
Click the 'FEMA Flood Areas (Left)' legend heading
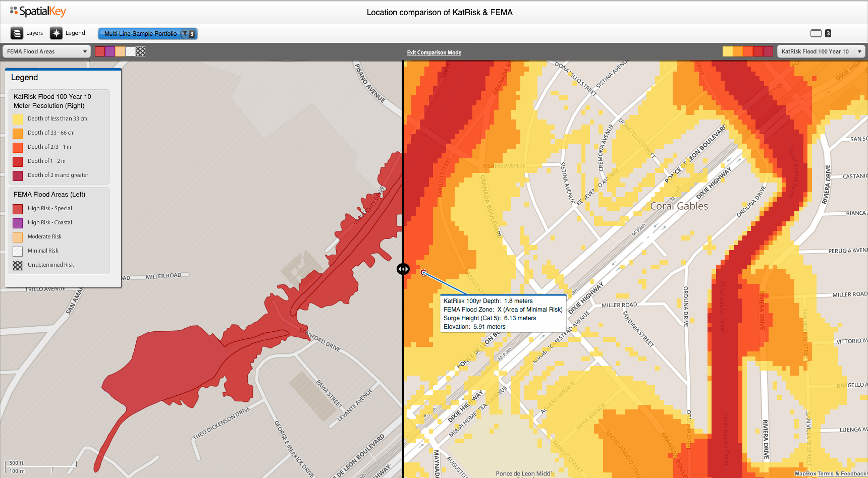tap(49, 195)
